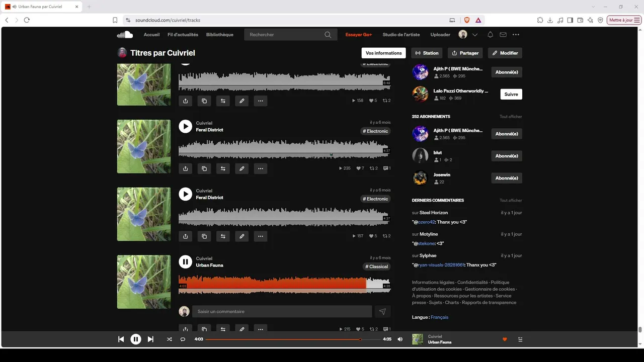Screen dimensions: 644x362
Task: Toggle shuffle in the player bar
Action: [169, 339]
